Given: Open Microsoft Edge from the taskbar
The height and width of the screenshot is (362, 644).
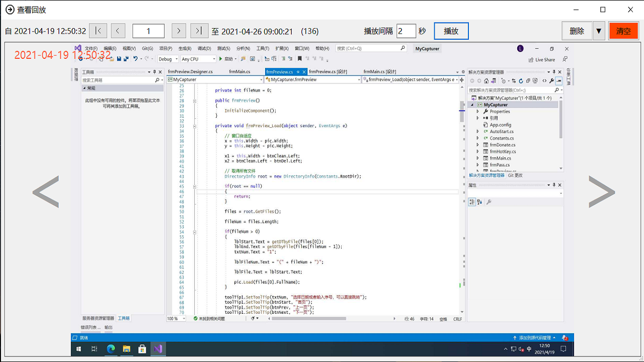Looking at the screenshot, I should point(111,348).
